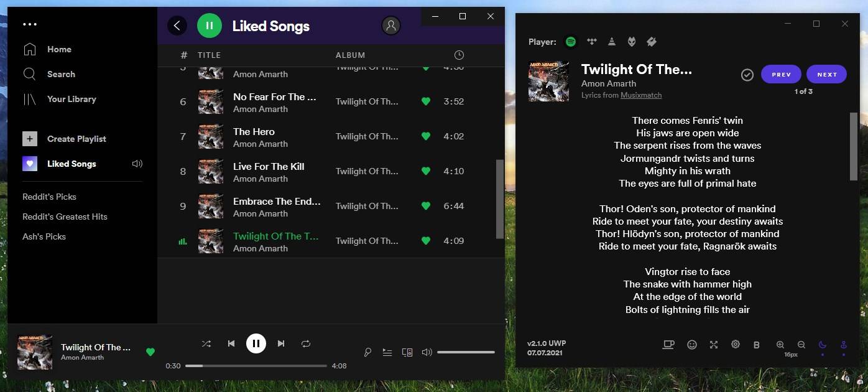
Task: Unlike Live For The Kill via heart
Action: point(426,171)
